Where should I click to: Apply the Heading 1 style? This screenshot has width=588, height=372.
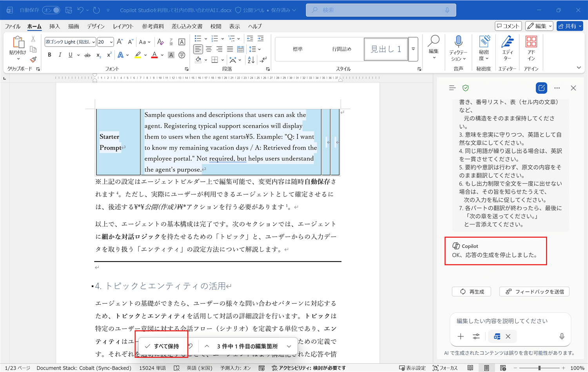pyautogui.click(x=386, y=49)
